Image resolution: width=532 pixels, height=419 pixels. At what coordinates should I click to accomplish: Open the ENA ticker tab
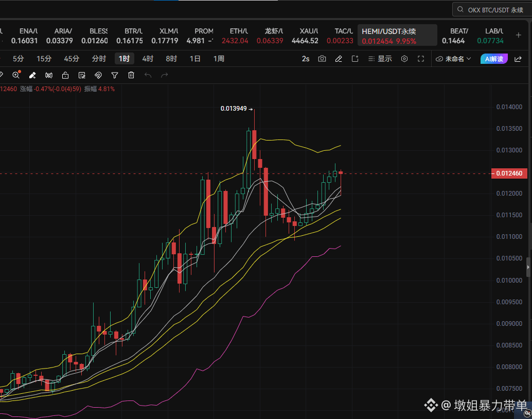[x=24, y=36]
